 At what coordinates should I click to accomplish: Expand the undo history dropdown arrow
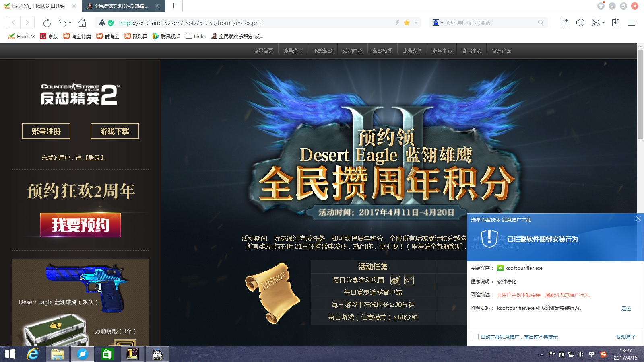pos(70,23)
